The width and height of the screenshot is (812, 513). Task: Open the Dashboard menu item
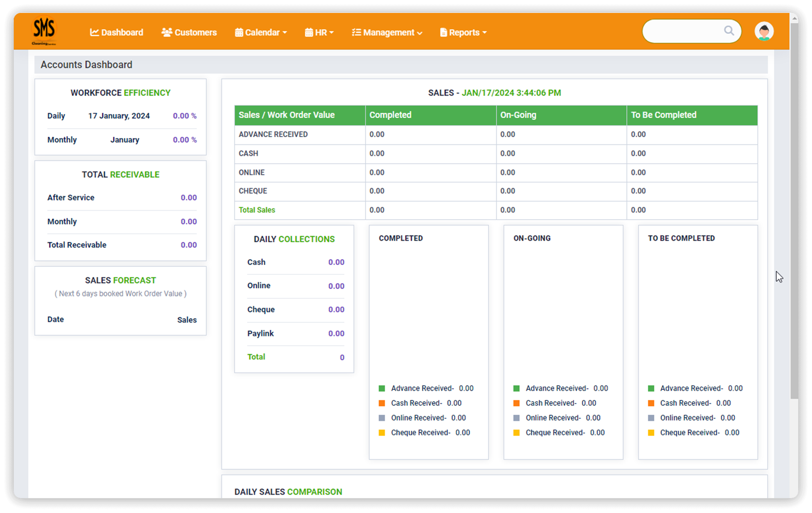tap(116, 33)
